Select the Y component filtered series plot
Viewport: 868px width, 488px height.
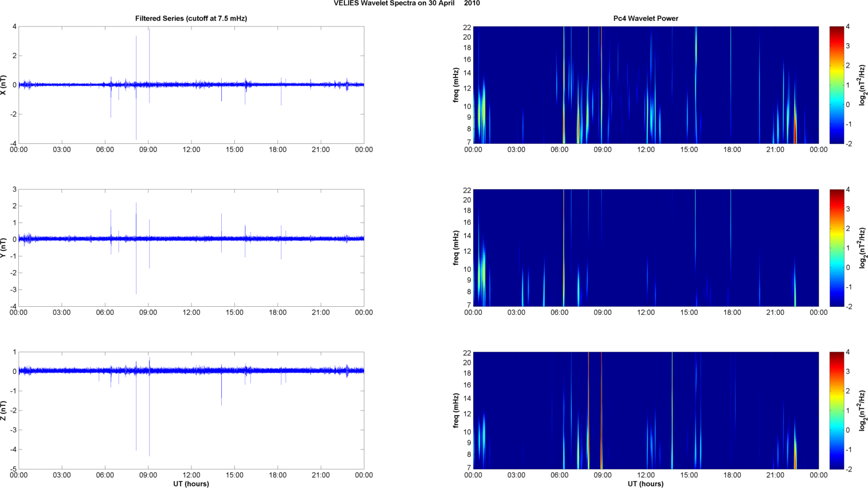(x=191, y=270)
